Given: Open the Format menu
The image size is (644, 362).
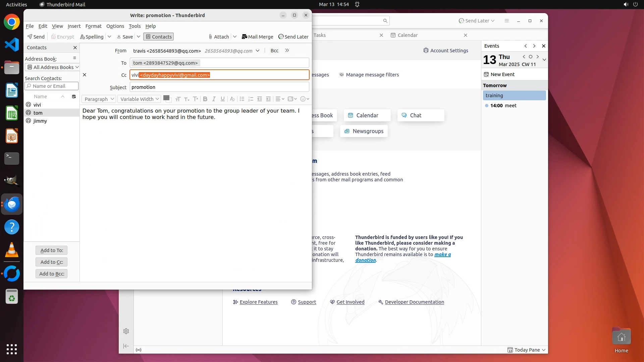Looking at the screenshot, I should coord(93,26).
